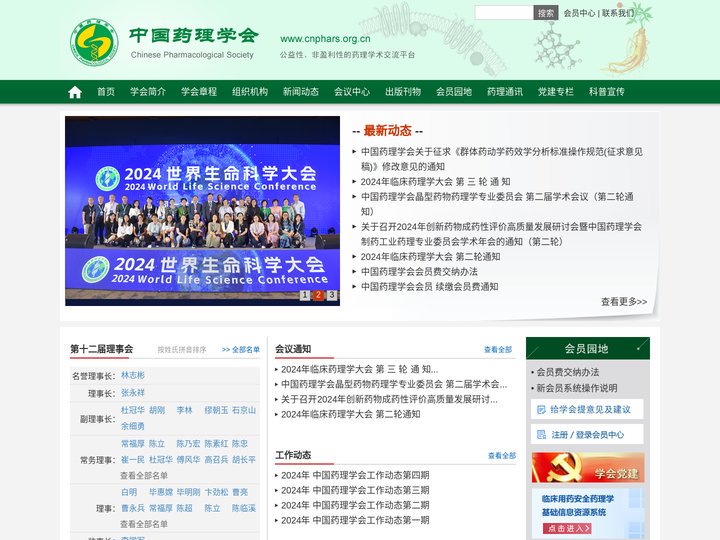Click vice president 石京山
The height and width of the screenshot is (540, 720).
[x=244, y=410]
